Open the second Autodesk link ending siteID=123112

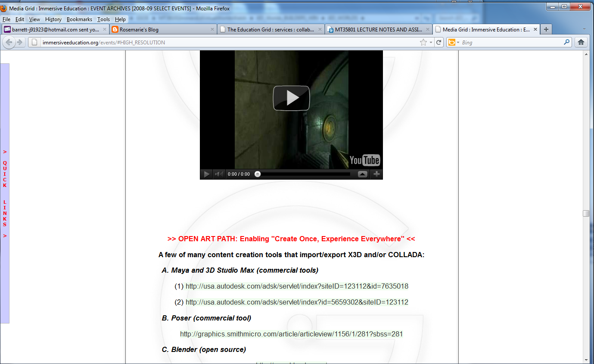click(x=297, y=302)
